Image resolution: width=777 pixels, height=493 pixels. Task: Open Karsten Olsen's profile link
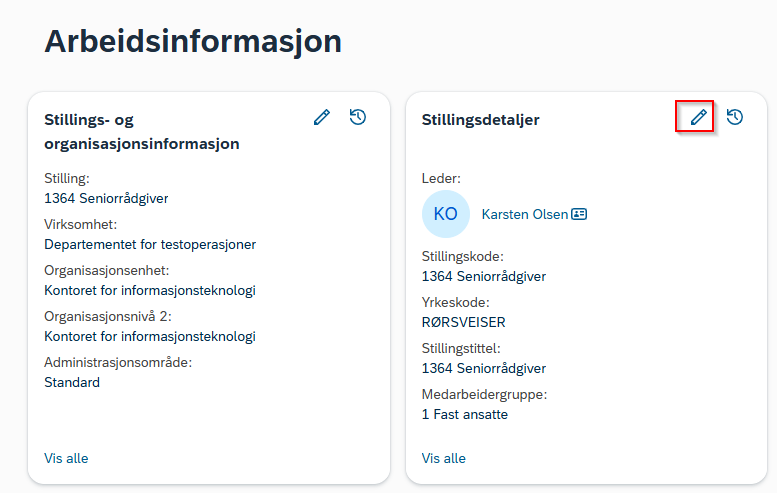(x=524, y=214)
